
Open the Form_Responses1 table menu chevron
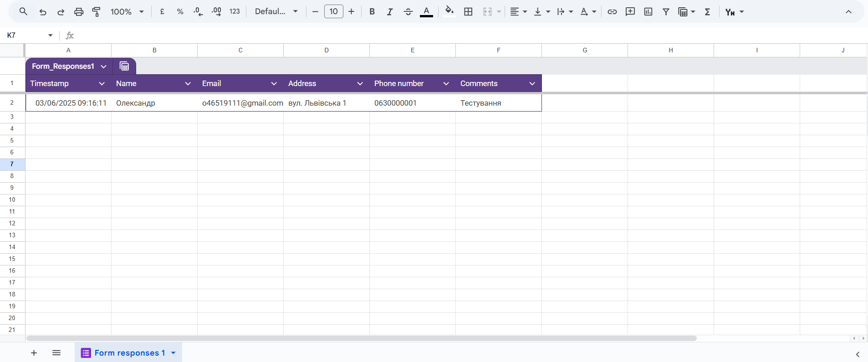(103, 66)
